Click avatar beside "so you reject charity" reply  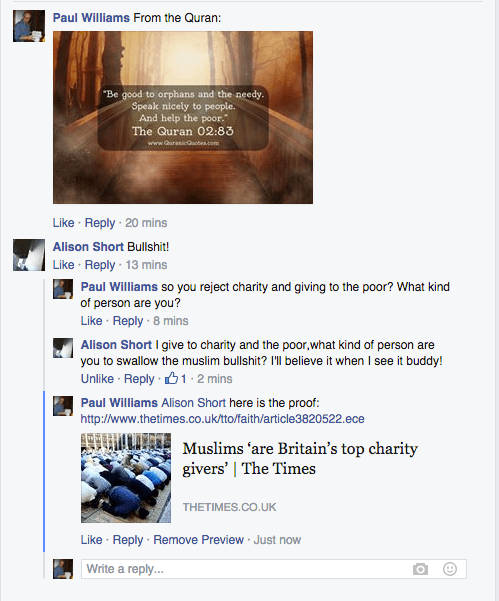[63, 289]
